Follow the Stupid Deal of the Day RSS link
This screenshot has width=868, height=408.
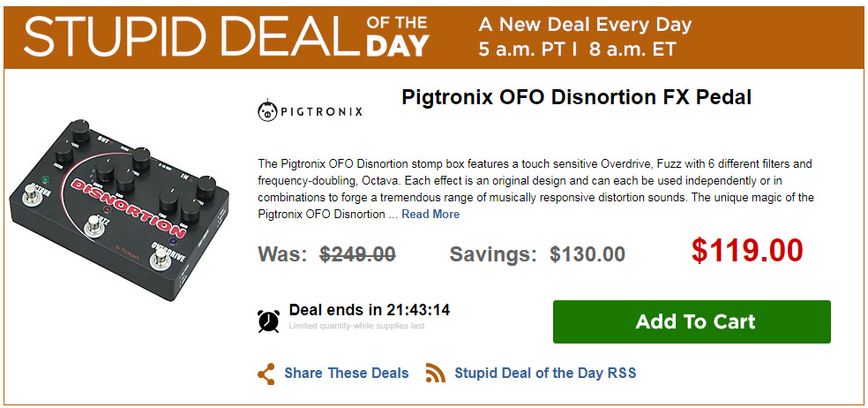(x=545, y=374)
